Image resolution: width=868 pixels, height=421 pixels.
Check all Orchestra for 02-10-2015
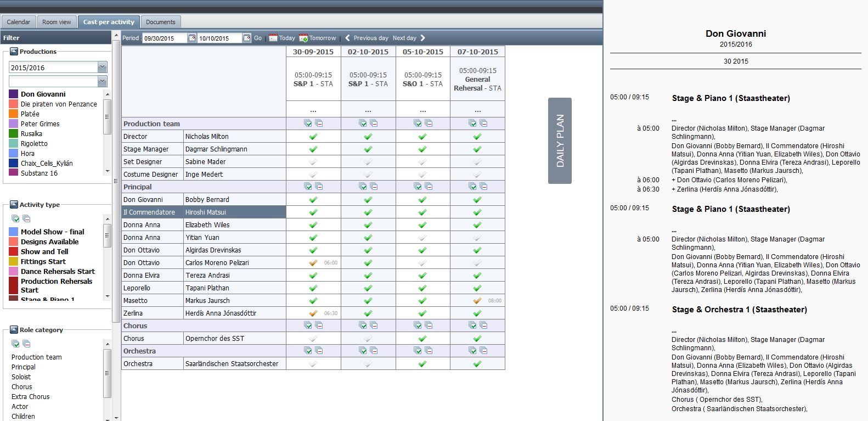[363, 351]
